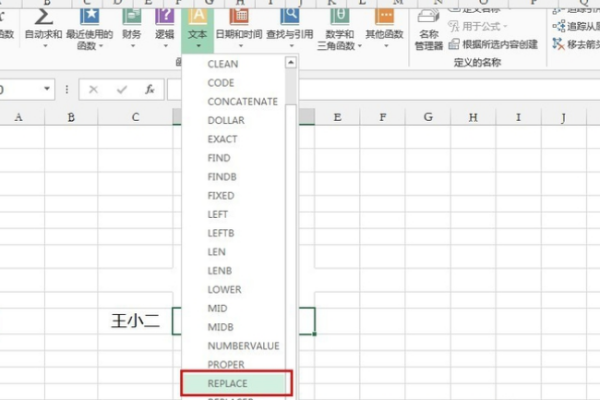The image size is (600, 400).
Task: Click the function list scroll up arrow
Action: click(291, 62)
